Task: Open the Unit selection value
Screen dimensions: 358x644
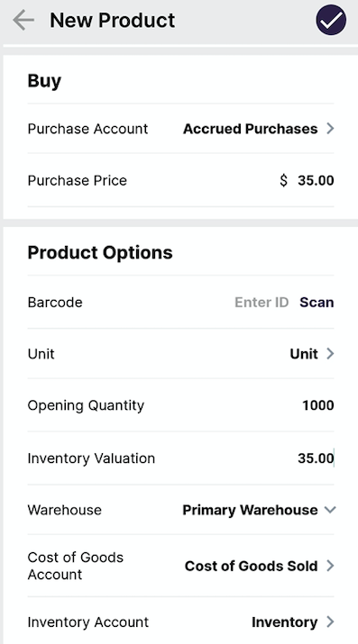Action: [304, 354]
